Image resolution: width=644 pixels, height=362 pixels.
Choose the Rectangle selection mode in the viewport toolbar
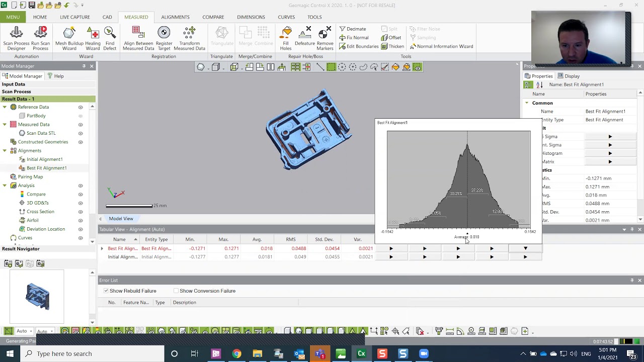331,67
